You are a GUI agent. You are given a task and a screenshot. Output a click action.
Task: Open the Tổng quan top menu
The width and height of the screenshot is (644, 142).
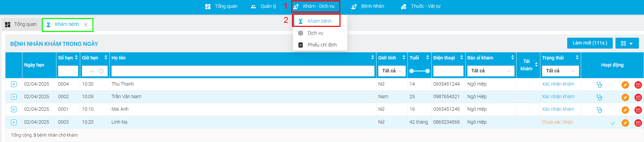(x=221, y=6)
